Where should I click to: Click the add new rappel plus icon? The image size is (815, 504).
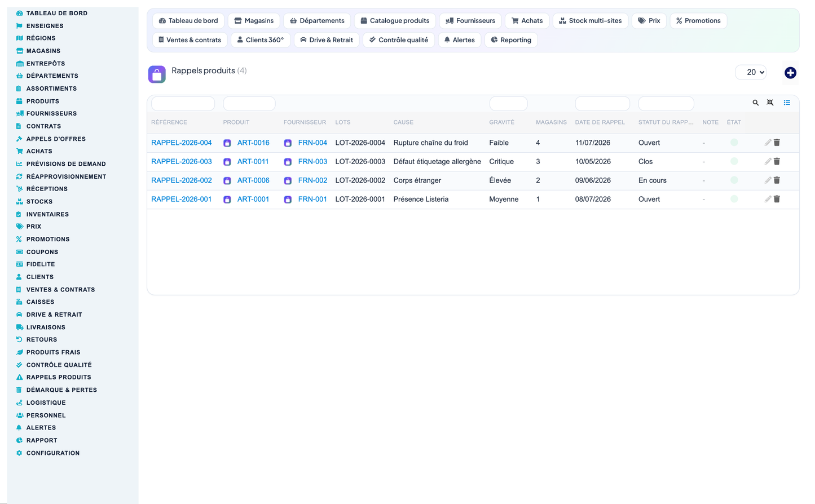click(790, 73)
